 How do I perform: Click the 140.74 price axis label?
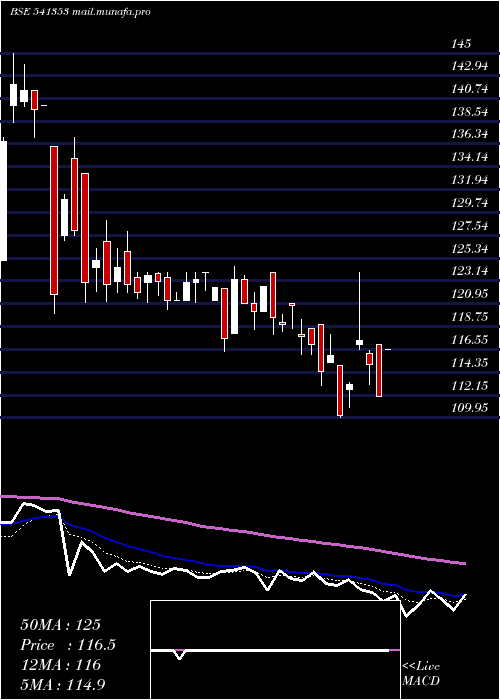coord(471,89)
